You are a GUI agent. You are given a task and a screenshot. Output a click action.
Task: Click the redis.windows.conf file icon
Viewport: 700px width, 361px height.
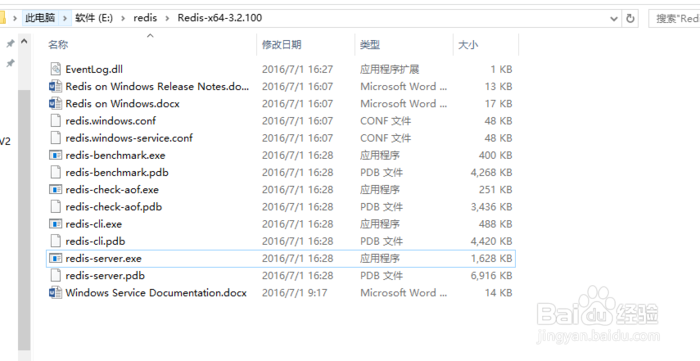[55, 121]
